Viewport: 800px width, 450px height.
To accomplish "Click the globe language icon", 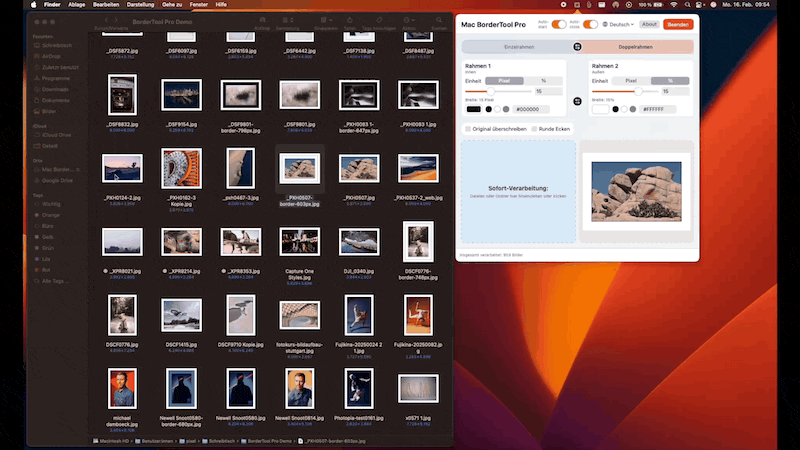I will point(603,23).
